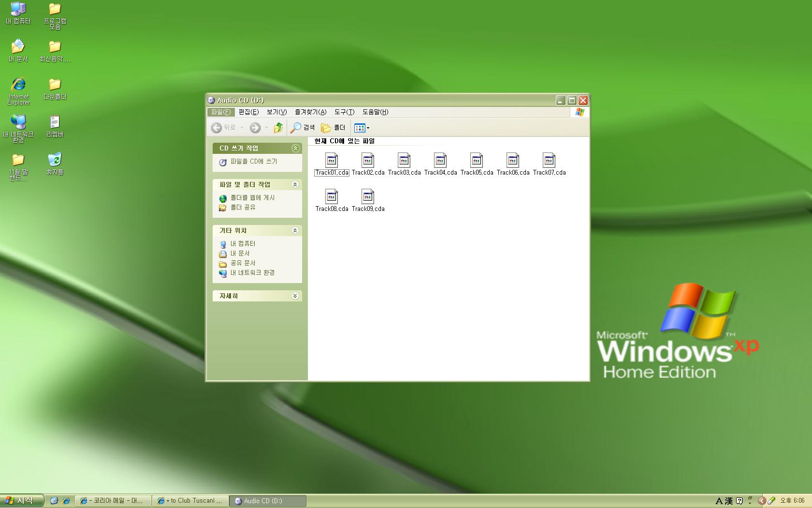Open the 파일(F) menu

pyautogui.click(x=221, y=112)
